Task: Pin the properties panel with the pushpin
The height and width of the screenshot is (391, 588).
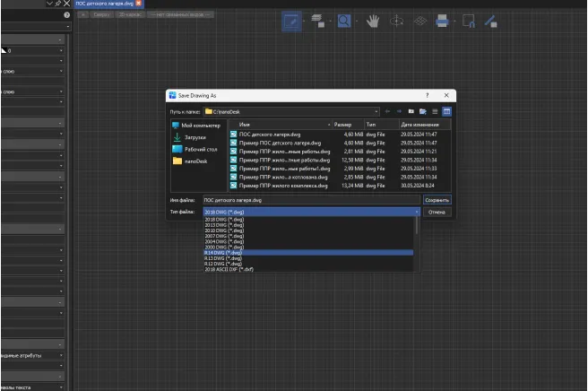Action: point(57,4)
